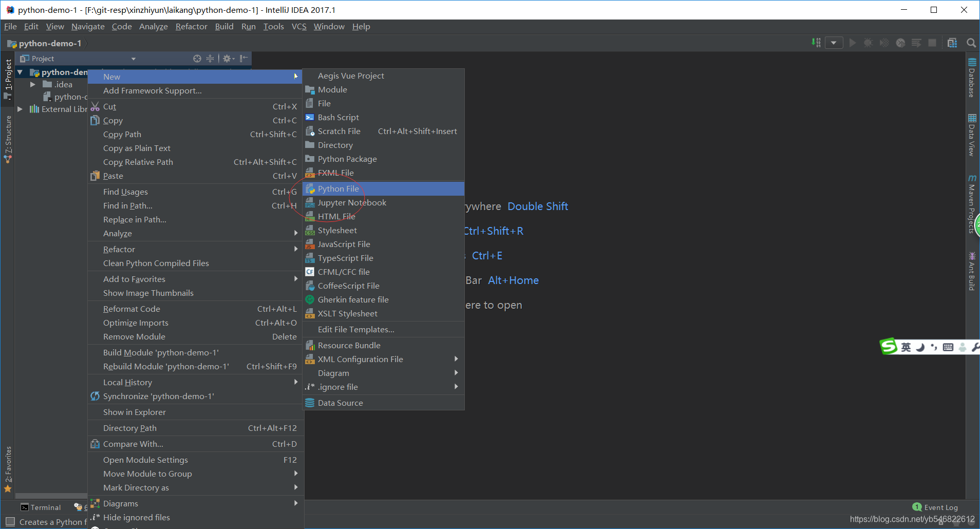Click the Make Project build icon

[816, 43]
